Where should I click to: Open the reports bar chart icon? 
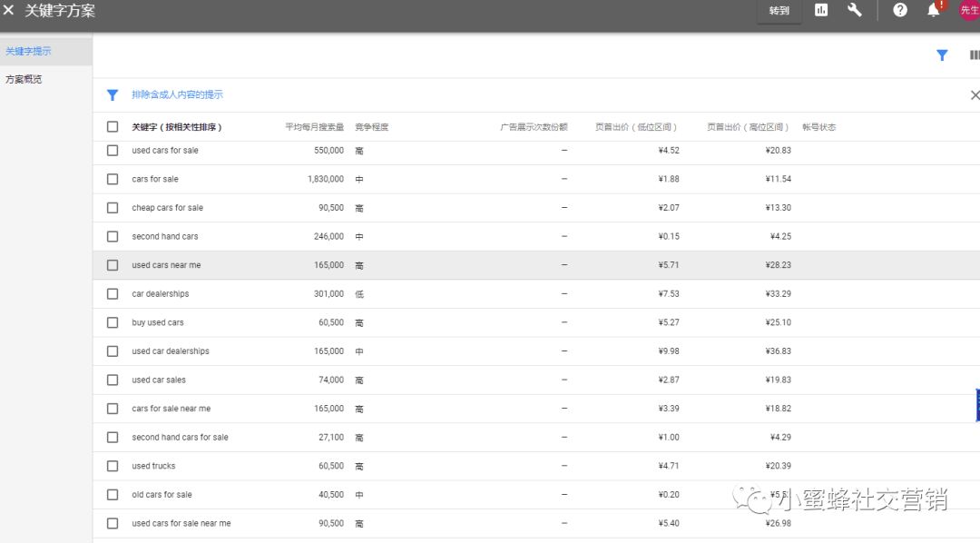tap(821, 10)
